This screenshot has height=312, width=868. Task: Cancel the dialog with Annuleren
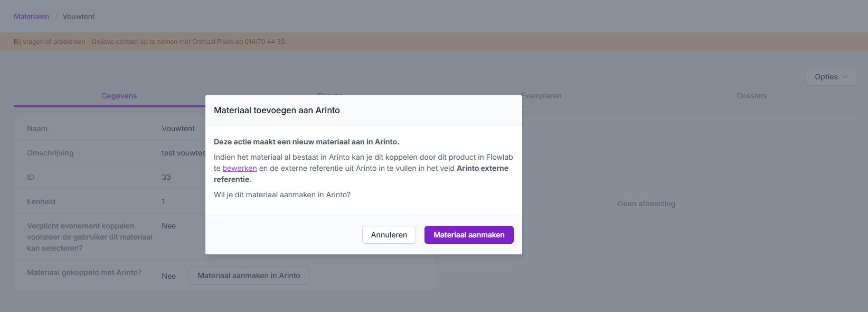389,235
